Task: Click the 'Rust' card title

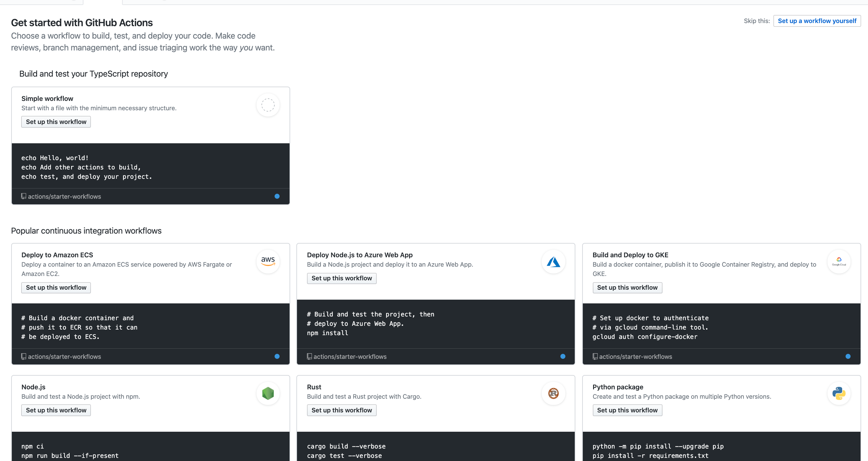Action: click(x=314, y=387)
